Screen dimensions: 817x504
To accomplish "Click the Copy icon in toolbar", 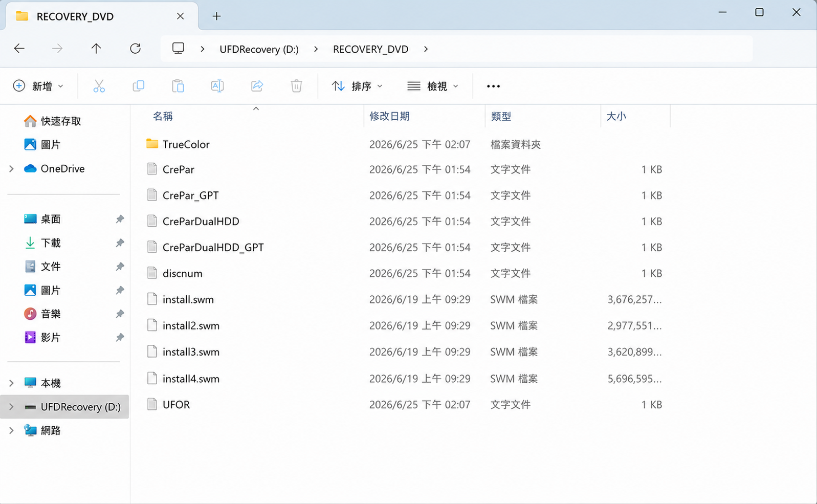I will click(138, 86).
